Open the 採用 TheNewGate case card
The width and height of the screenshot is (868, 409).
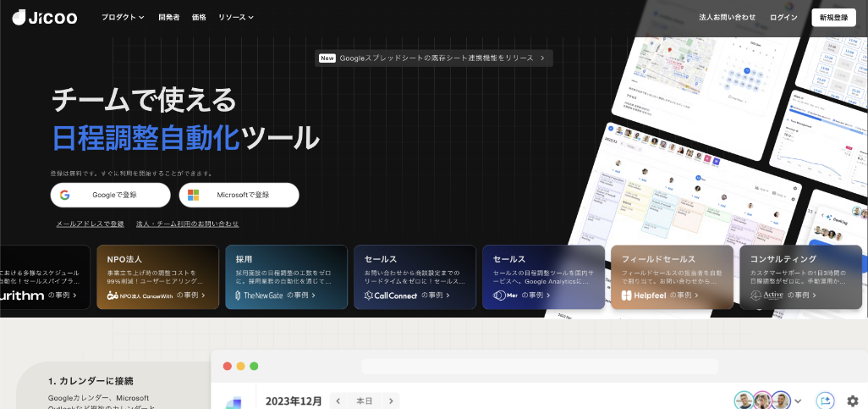[x=286, y=277]
